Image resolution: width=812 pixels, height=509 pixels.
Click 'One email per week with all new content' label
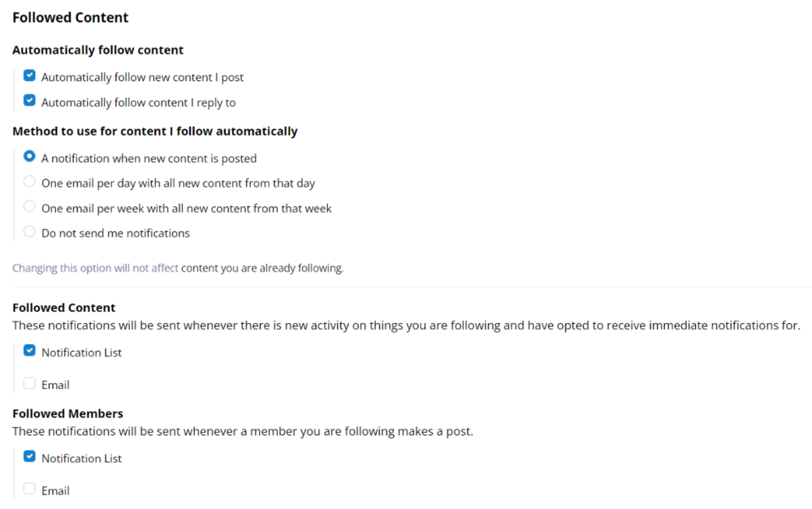pos(187,208)
